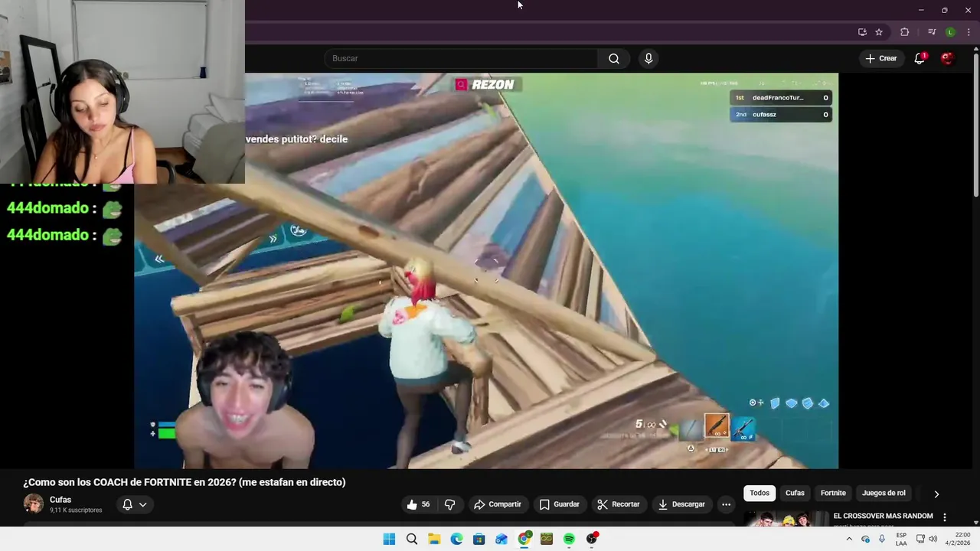Select the Todos filter chip

(759, 493)
